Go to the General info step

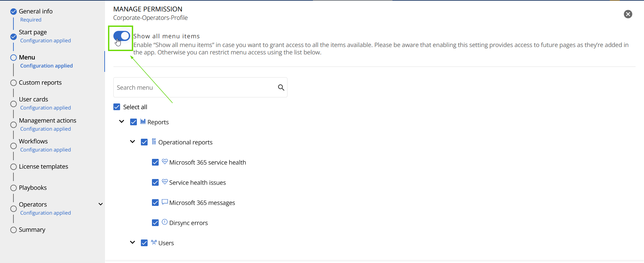pyautogui.click(x=36, y=11)
